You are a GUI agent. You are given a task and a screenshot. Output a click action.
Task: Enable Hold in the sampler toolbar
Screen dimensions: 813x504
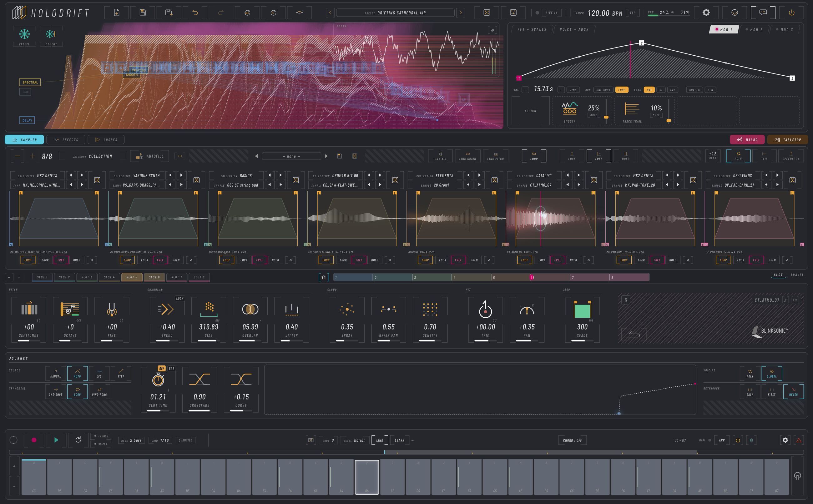pos(626,156)
